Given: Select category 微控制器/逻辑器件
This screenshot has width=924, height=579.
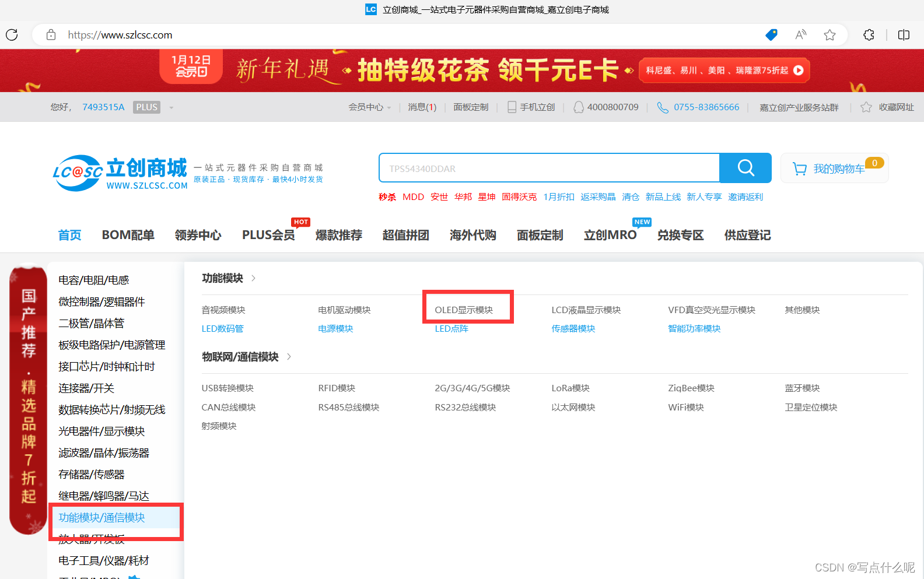Looking at the screenshot, I should pos(101,301).
